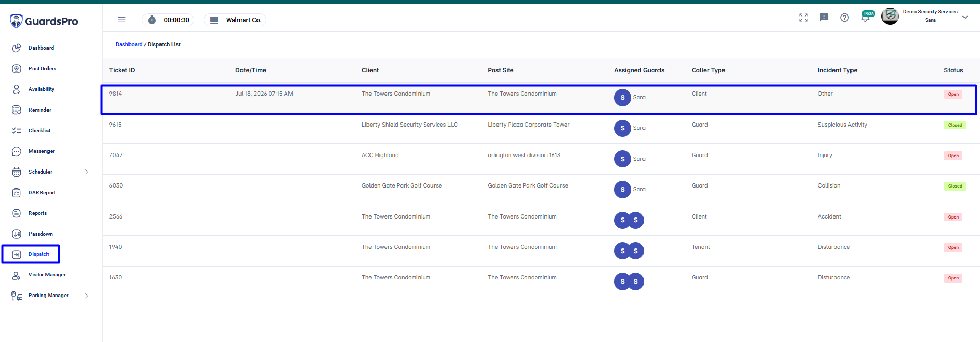Enter fullscreen mode via expand icon
980x342 pixels.
point(804,18)
